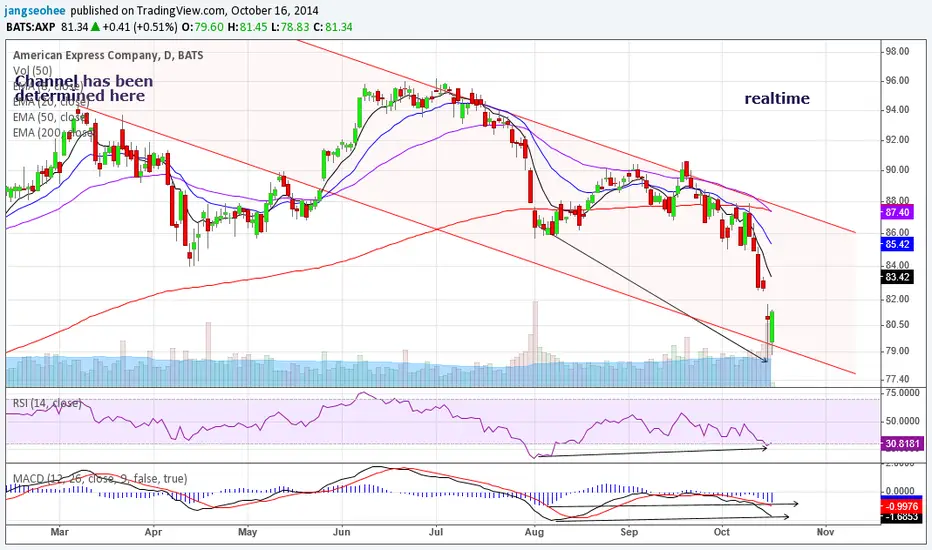Select the high price H:81.45
Image resolution: width=932 pixels, height=550 pixels.
click(x=248, y=27)
